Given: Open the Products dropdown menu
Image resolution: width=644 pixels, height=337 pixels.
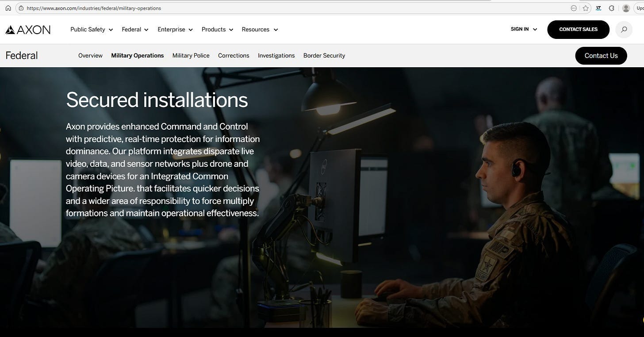Looking at the screenshot, I should pyautogui.click(x=217, y=30).
